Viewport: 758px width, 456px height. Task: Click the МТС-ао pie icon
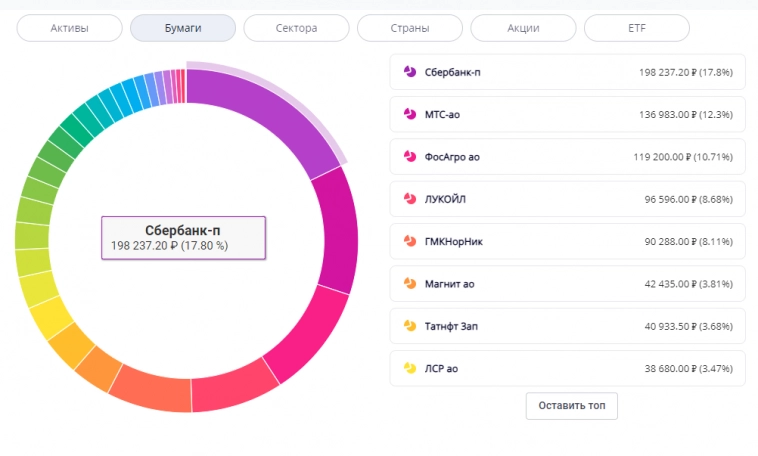pos(409,114)
